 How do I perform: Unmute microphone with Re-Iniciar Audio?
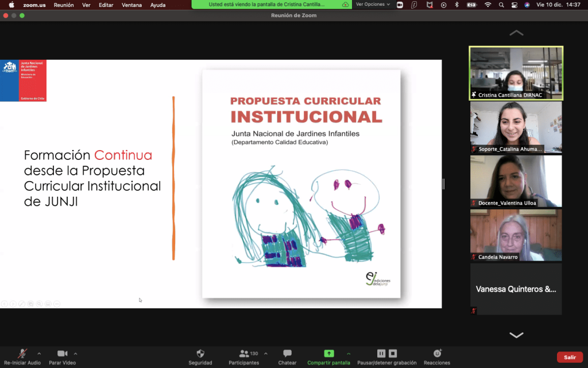point(22,356)
